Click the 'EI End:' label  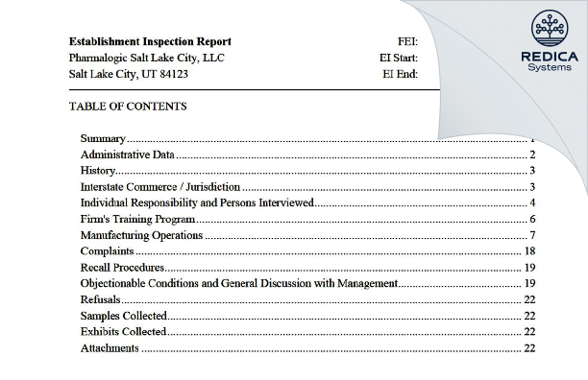point(400,74)
